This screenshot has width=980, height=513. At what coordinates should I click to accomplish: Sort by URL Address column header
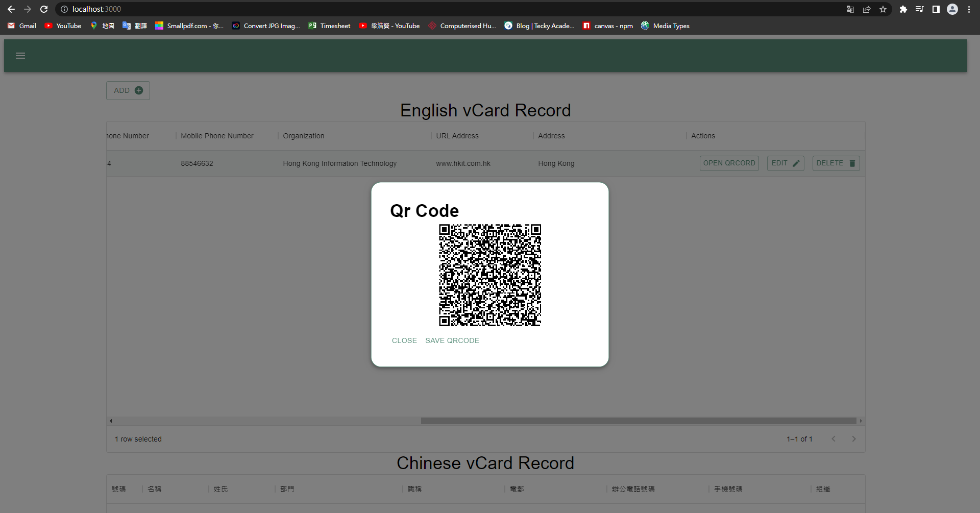[457, 136]
